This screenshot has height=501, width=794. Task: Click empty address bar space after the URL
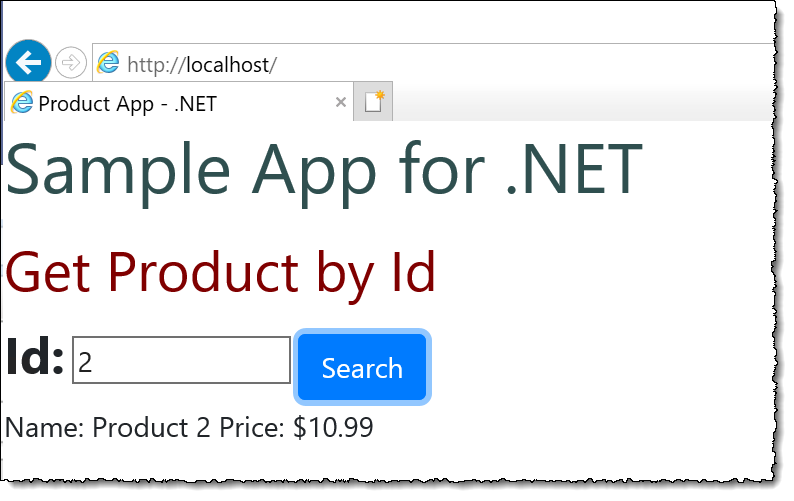coord(522,63)
